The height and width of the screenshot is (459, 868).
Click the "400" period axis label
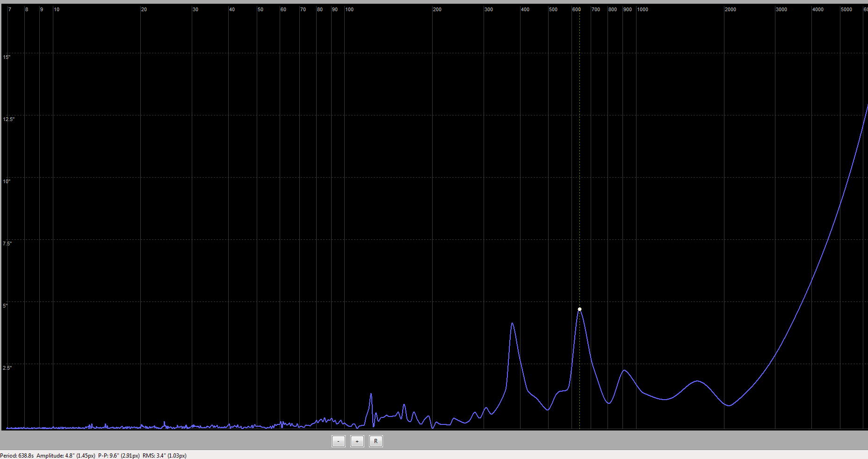(x=525, y=9)
